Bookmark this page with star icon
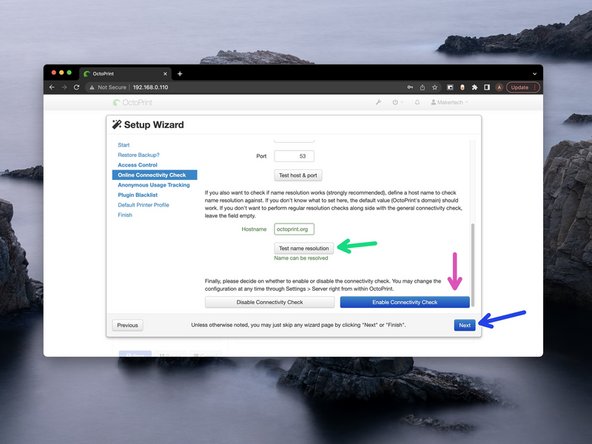Image resolution: width=592 pixels, height=444 pixels. pyautogui.click(x=435, y=87)
